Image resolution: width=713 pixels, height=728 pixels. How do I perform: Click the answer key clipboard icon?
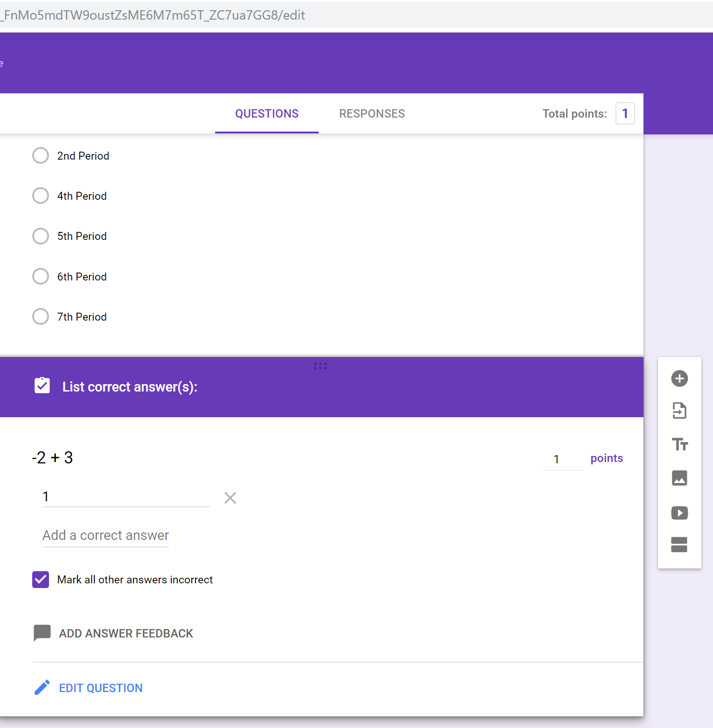42,386
